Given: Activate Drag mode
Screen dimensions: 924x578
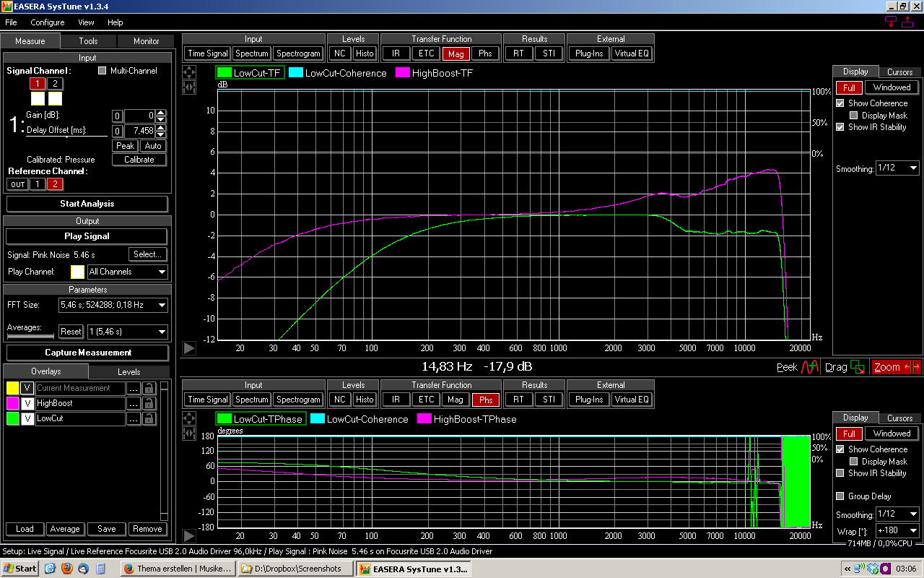Looking at the screenshot, I should click(845, 367).
